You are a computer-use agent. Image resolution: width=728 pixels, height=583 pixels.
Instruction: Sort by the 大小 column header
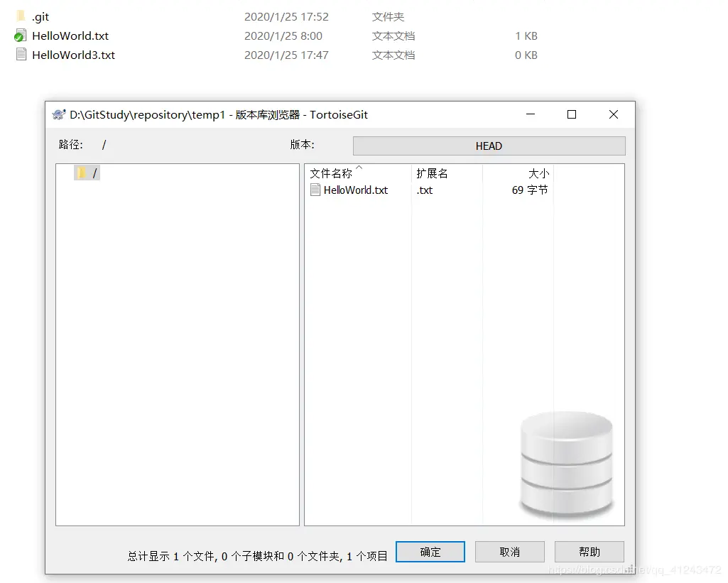[x=538, y=173]
